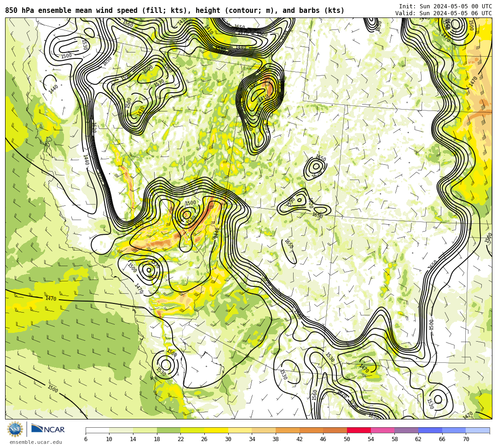The width and height of the screenshot is (497, 448).
Task: Pick the white 6–10 kts colorbar swatch
Action: tap(97, 430)
